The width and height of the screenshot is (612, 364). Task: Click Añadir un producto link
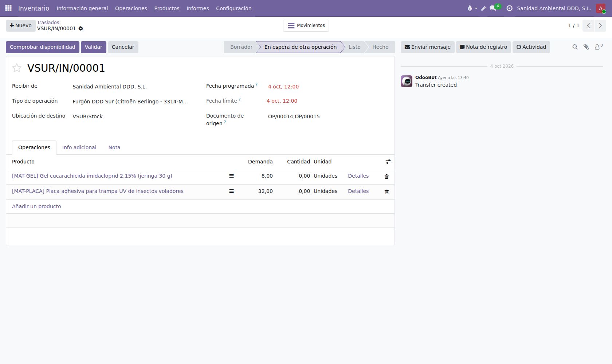[x=36, y=206]
